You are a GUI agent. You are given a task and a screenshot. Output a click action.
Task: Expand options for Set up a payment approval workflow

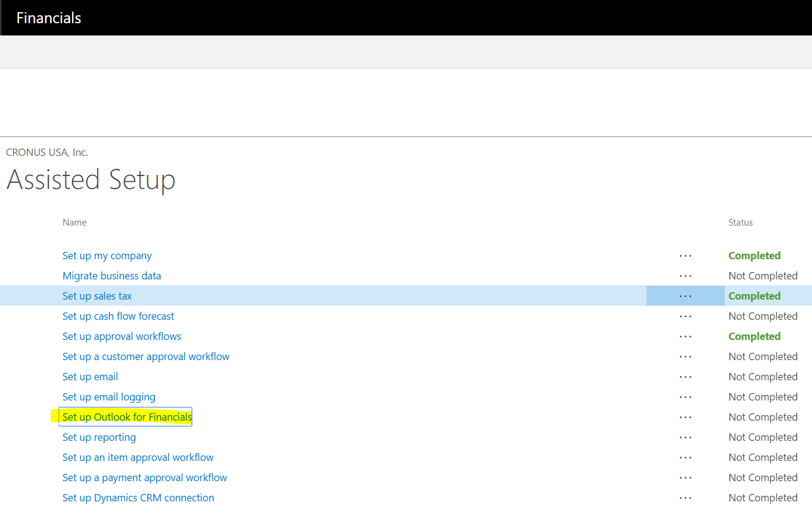pos(685,477)
